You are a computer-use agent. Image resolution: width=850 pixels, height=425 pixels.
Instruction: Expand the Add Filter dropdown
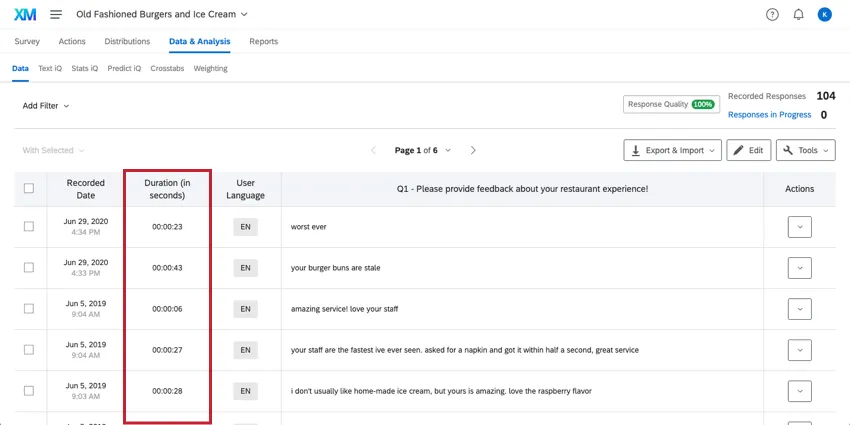point(46,105)
